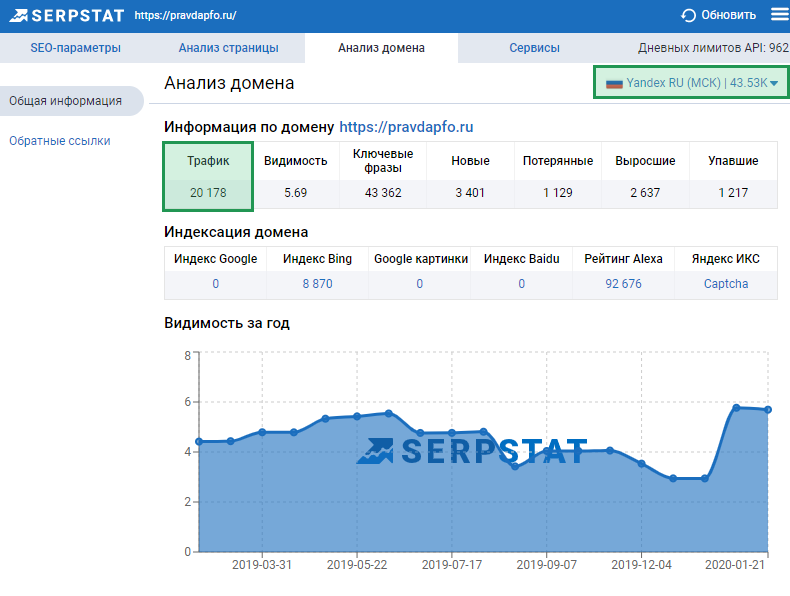This screenshot has height=596, width=790.
Task: Click the Дневных лимитов API text
Action: point(713,48)
